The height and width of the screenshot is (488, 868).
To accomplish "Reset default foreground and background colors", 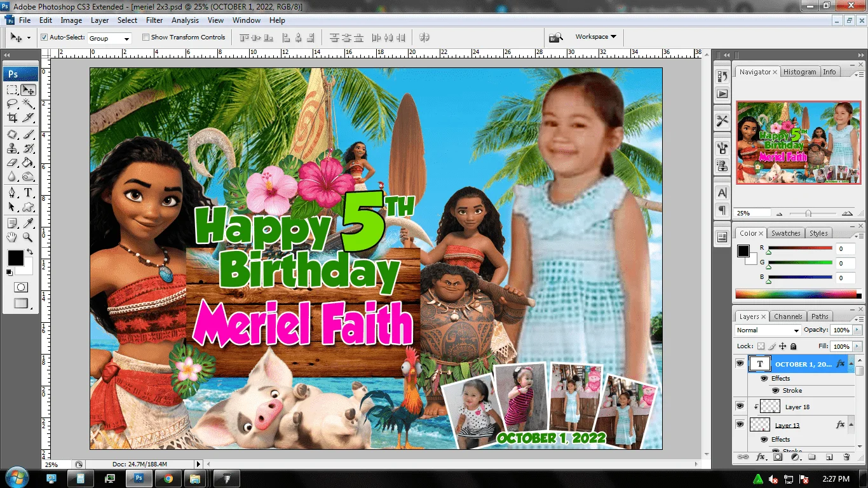I will click(x=9, y=273).
